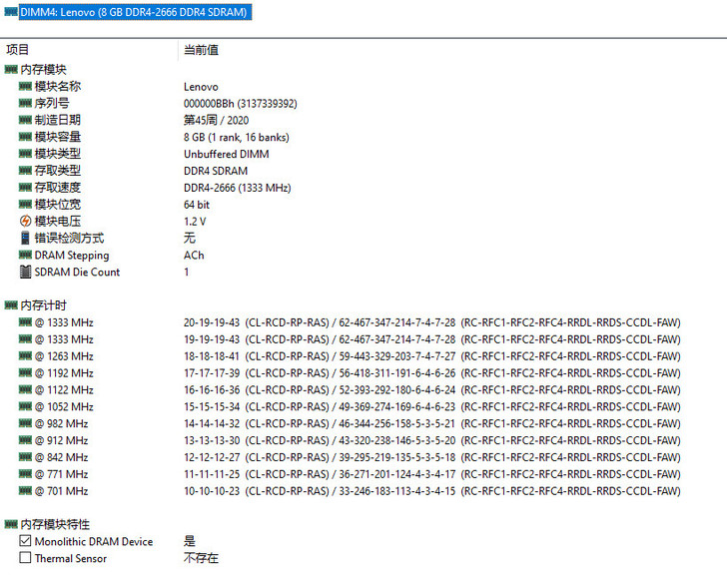Click the chip icon beside SDRAM Die Count
727x588 pixels.
point(26,272)
